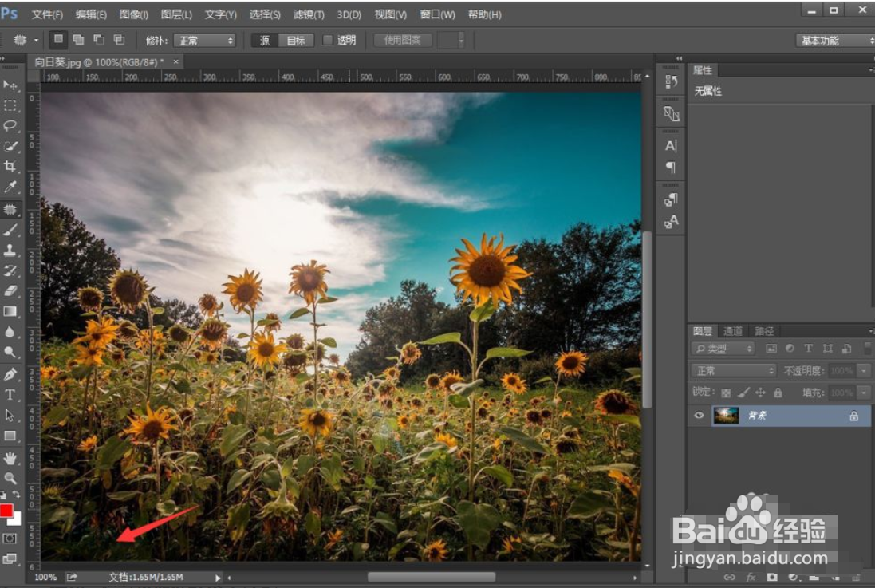Select the Move tool

click(10, 85)
